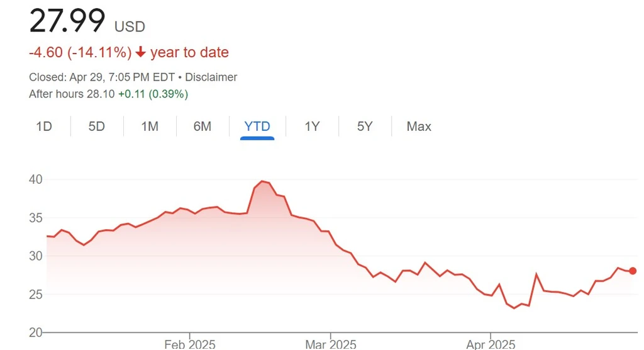Click the red down arrow icon
This screenshot has height=350, width=644.
pyautogui.click(x=141, y=52)
